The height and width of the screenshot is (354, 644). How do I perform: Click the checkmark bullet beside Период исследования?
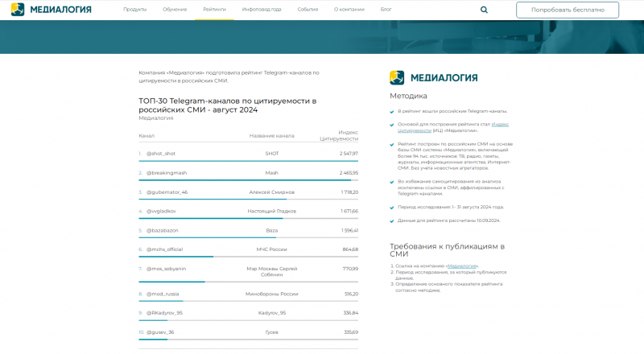392,207
